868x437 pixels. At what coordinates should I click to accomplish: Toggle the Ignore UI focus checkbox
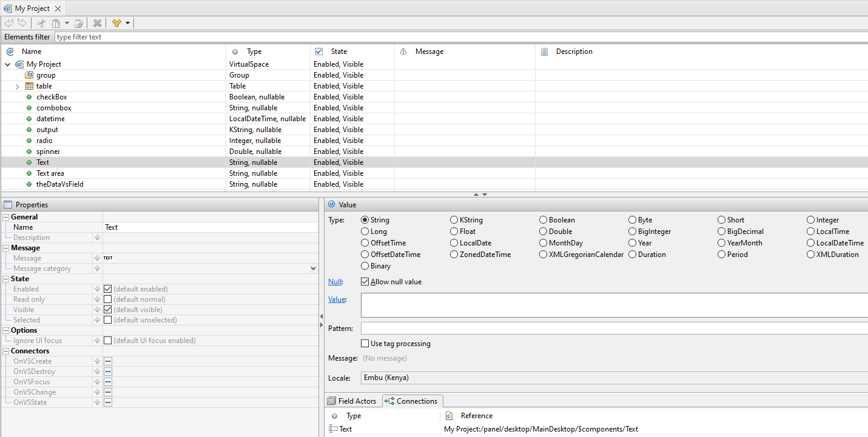coord(108,341)
